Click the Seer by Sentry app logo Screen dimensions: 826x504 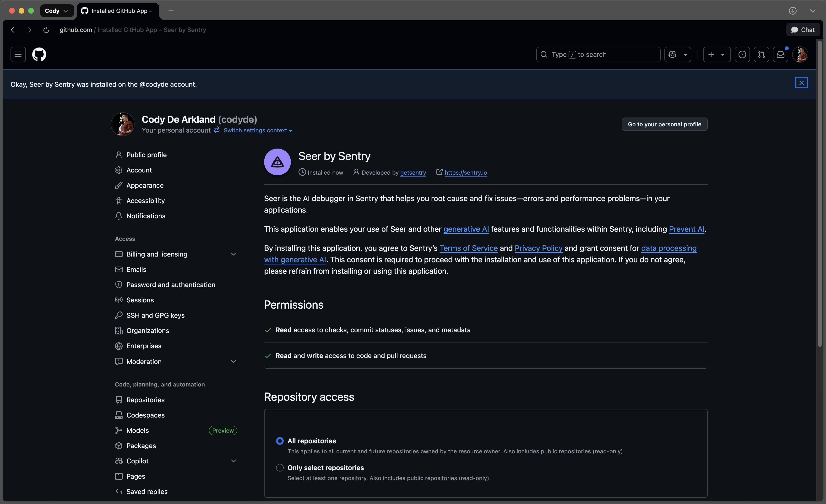(x=277, y=162)
